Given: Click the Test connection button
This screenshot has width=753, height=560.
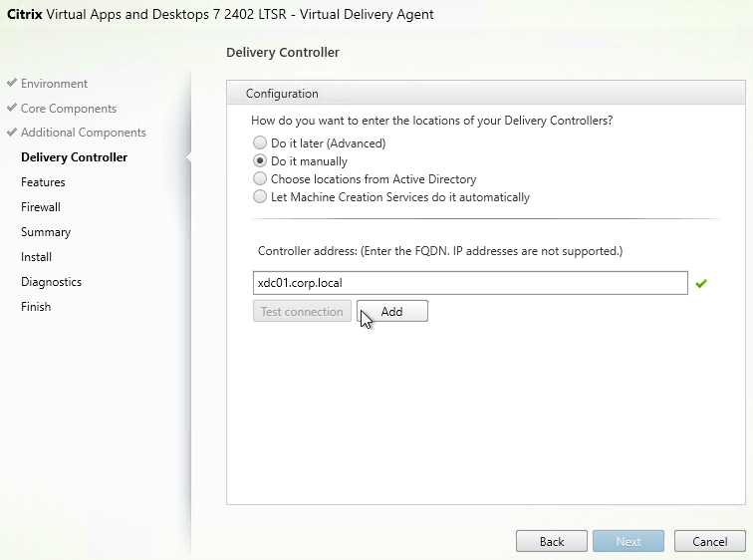Looking at the screenshot, I should tap(302, 311).
